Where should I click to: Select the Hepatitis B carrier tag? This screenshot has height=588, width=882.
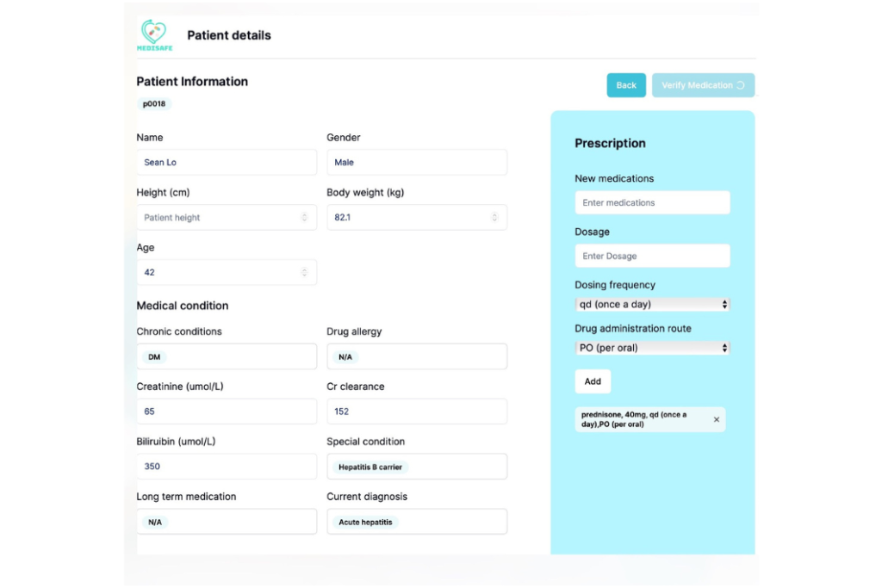[x=370, y=467]
